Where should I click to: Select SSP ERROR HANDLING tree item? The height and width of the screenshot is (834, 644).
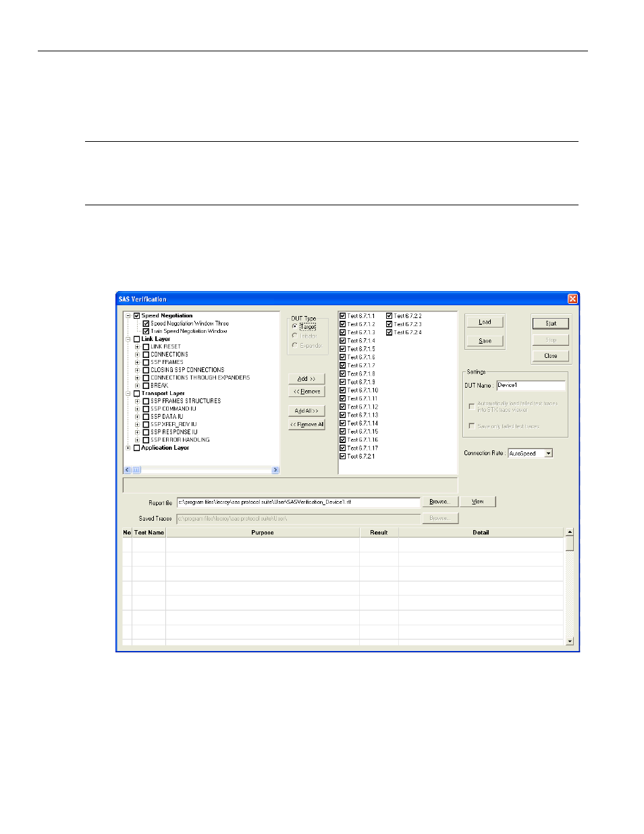180,440
